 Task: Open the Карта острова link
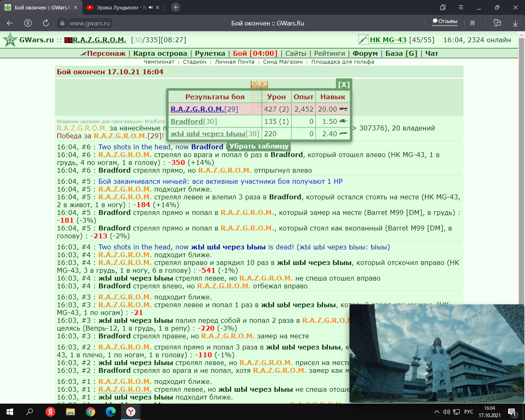160,53
